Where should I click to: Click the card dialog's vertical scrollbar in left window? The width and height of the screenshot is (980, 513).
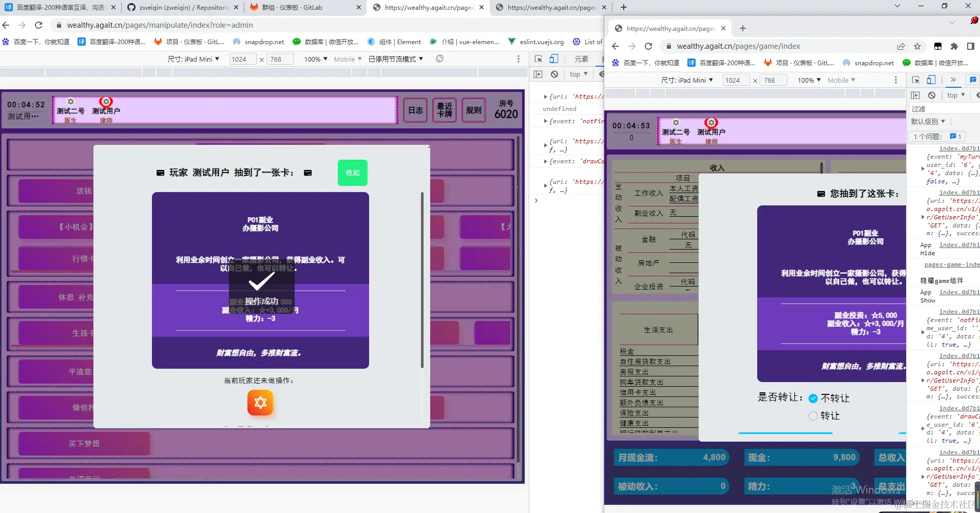[x=422, y=280]
